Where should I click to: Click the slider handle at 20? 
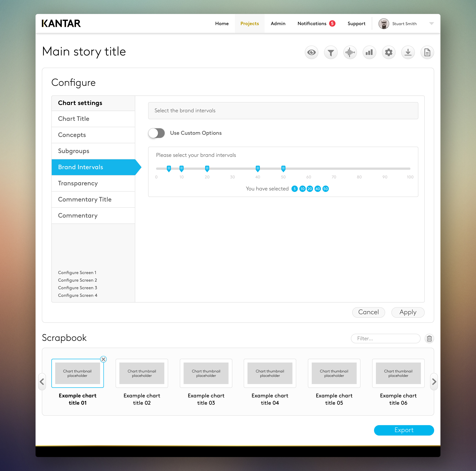(x=207, y=169)
